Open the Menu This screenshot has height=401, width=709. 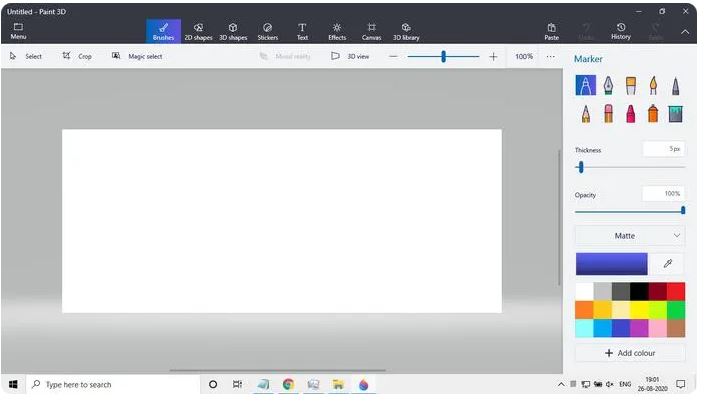point(18,31)
